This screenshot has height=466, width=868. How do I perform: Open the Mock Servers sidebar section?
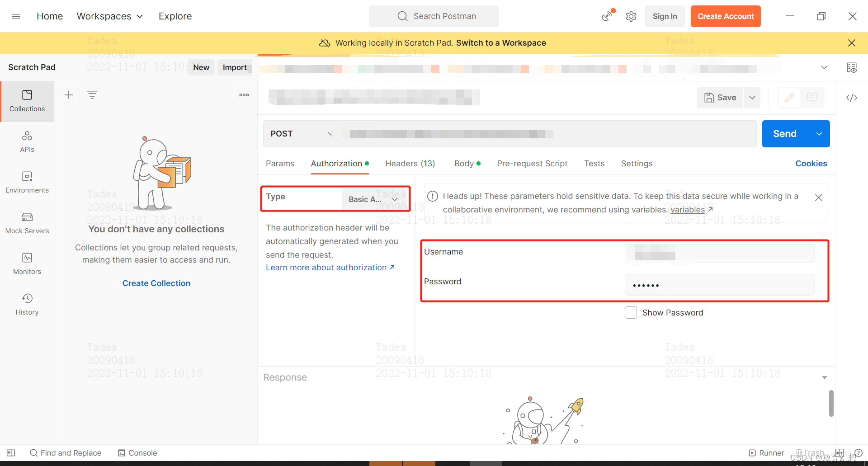tap(27, 223)
